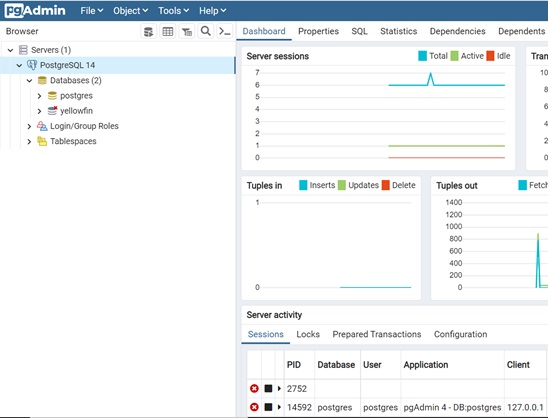Switch to the Statistics tab
This screenshot has height=418, width=548.
pos(398,31)
